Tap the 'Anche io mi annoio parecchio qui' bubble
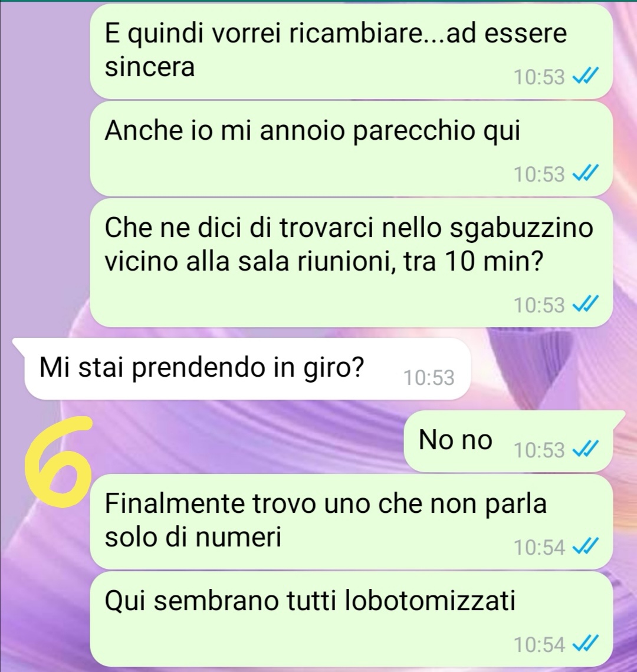 352,149
